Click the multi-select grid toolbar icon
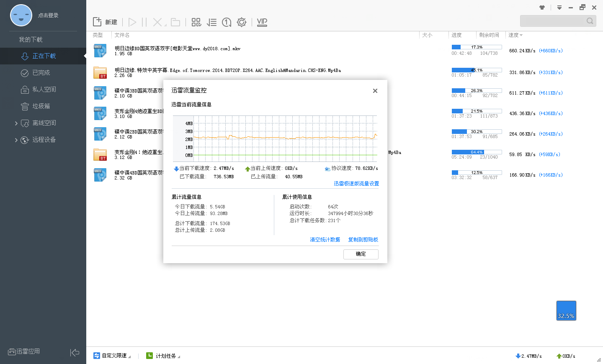Screen dimensions: 603x364 [196, 22]
